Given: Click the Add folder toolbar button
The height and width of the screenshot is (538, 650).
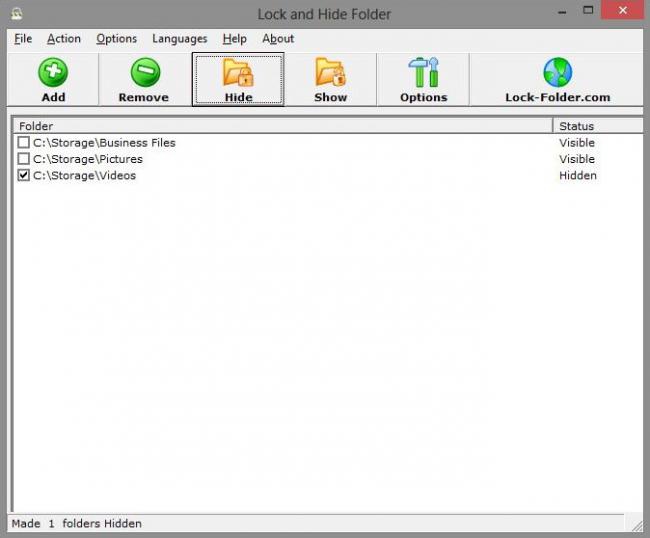Looking at the screenshot, I should pos(53,80).
